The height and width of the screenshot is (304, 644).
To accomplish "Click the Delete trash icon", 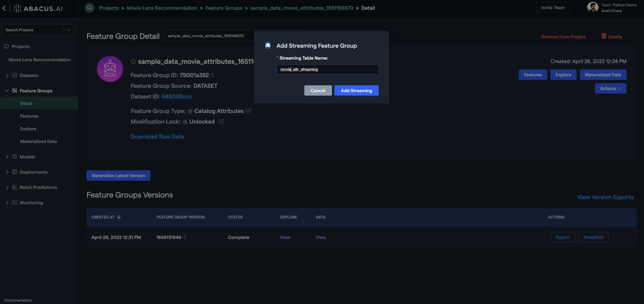I will (x=604, y=36).
